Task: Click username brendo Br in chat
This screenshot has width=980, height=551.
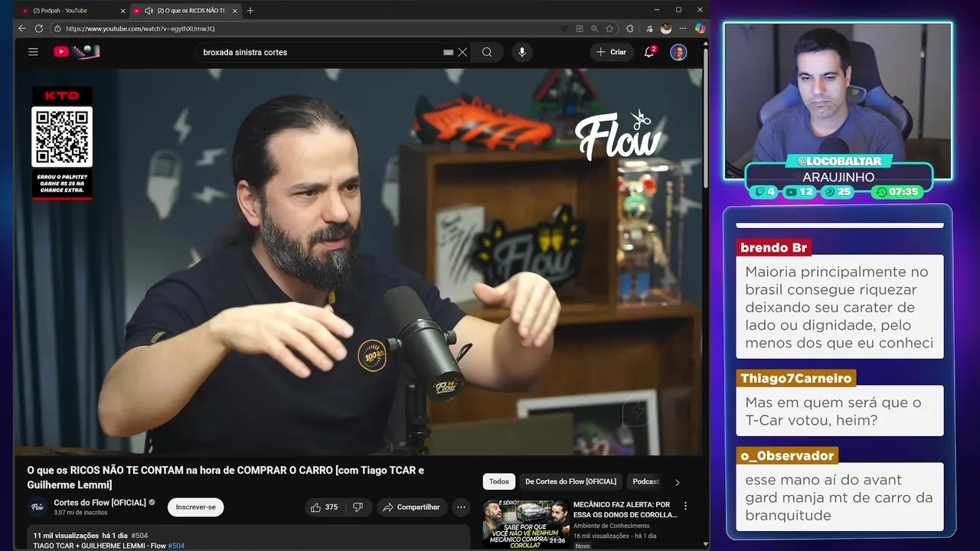Action: click(773, 248)
